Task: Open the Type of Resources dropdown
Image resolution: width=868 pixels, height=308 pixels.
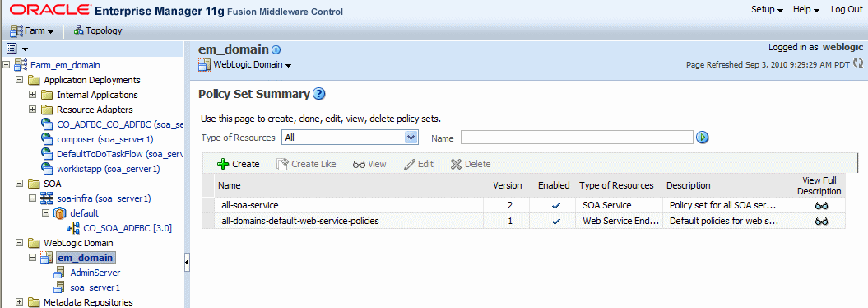Action: [350, 138]
